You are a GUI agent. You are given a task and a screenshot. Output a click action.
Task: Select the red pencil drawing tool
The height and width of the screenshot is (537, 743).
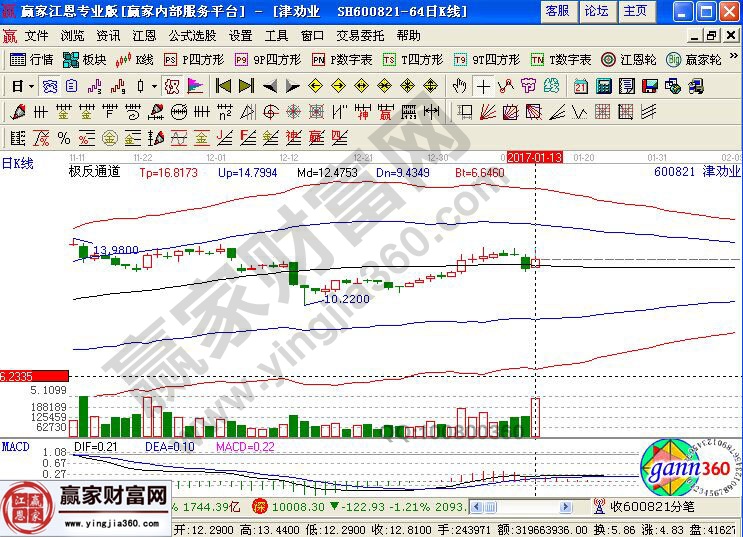coord(18,112)
